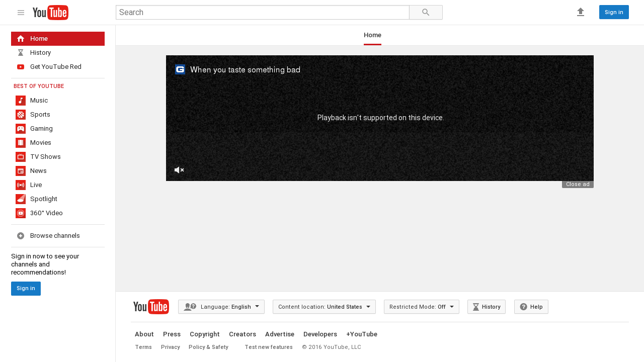The width and height of the screenshot is (644, 362).
Task: Open the Privacy link
Action: pyautogui.click(x=171, y=347)
